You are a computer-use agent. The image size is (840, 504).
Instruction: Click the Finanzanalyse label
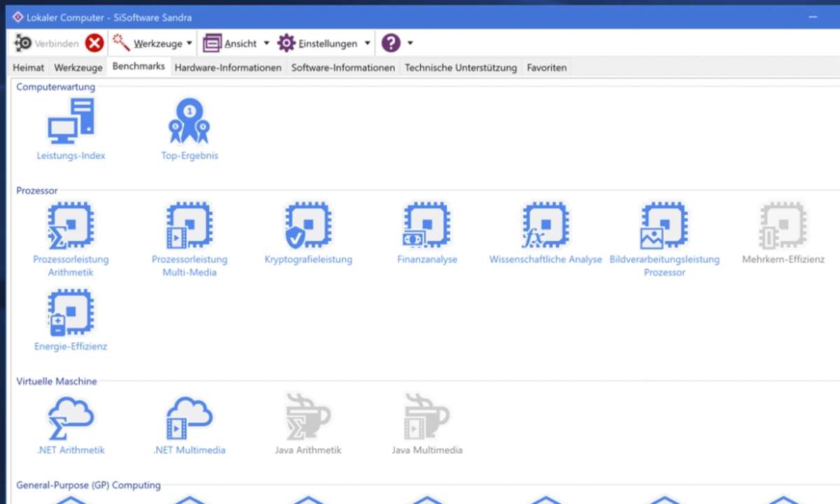coord(427,260)
